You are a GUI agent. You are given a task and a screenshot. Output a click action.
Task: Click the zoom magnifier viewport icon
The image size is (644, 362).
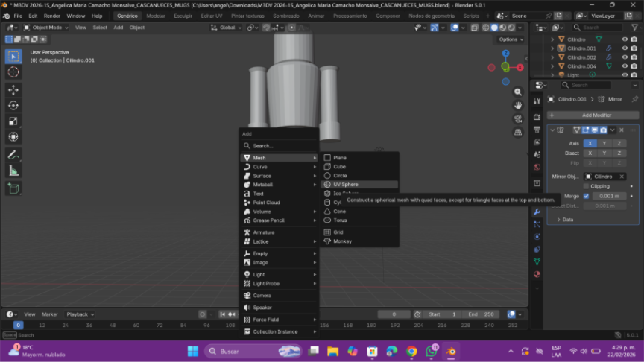[x=518, y=92]
